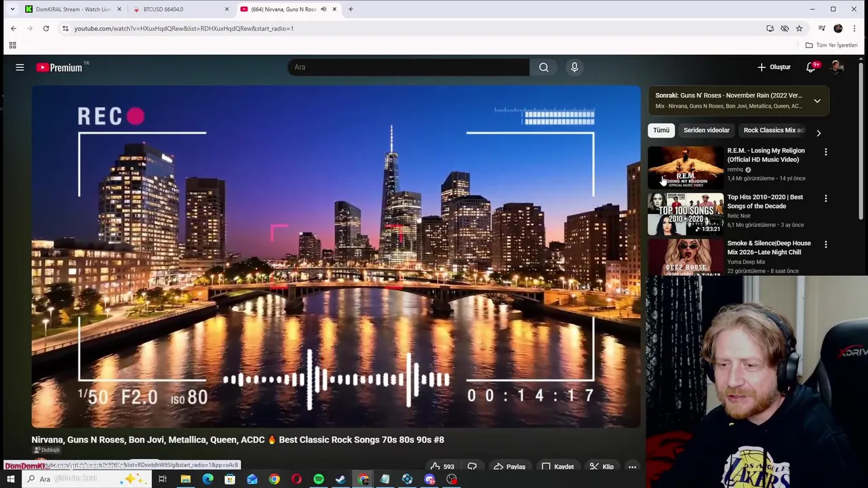The width and height of the screenshot is (868, 488).
Task: Open Deep House mix thumbnail
Action: pos(686,258)
